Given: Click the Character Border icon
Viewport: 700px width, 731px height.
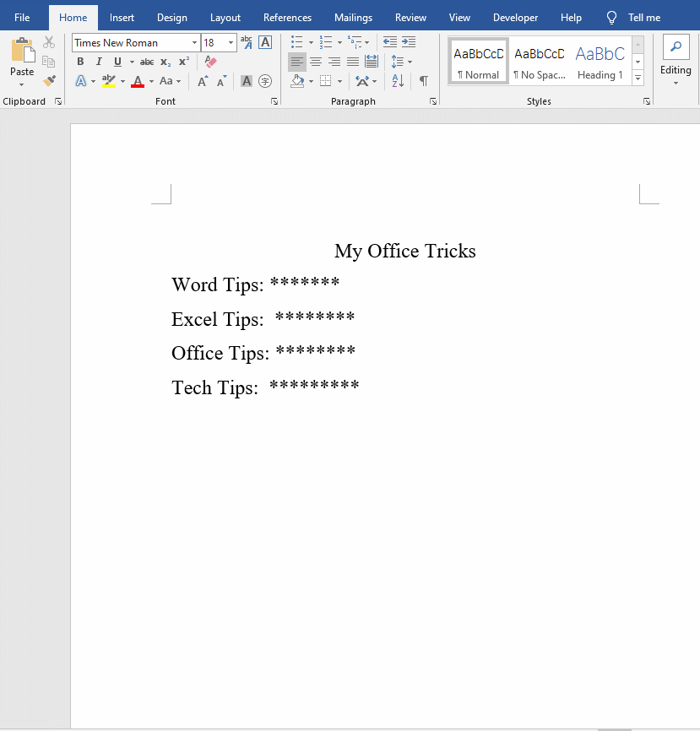Looking at the screenshot, I should 265,42.
